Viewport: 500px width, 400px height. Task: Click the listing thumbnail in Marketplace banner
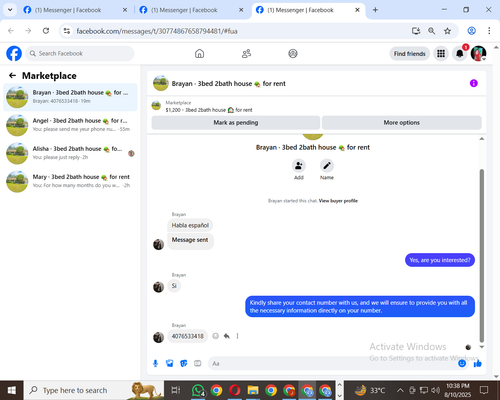point(156,106)
